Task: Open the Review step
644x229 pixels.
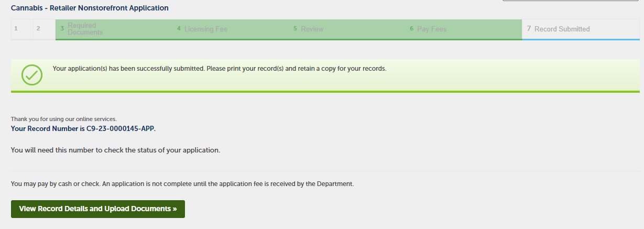Action: pos(312,29)
